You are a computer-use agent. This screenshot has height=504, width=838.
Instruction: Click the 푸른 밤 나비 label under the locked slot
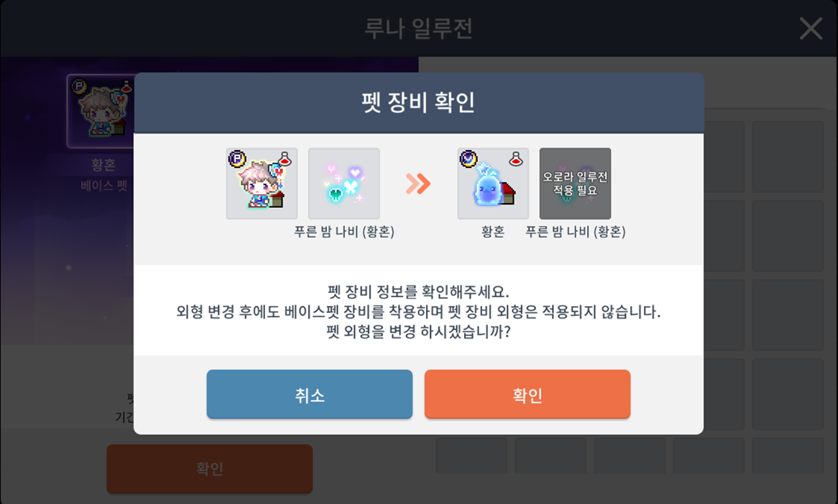click(575, 232)
